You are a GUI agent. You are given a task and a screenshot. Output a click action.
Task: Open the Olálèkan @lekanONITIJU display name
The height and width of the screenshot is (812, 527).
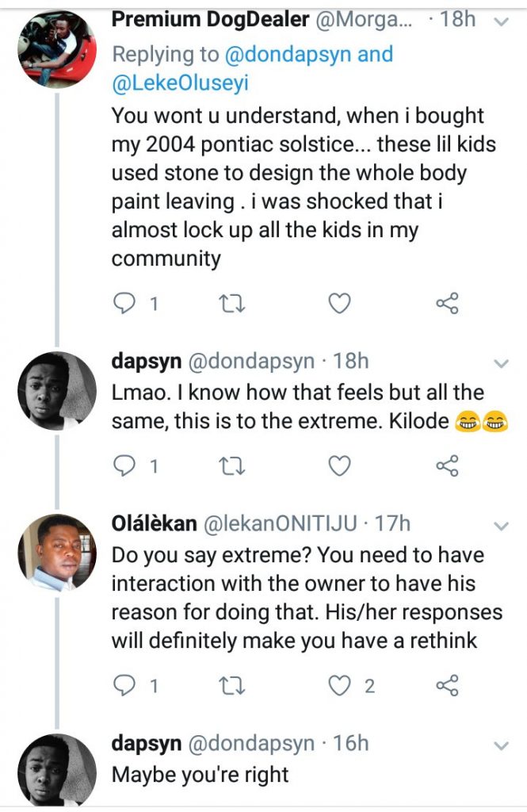pyautogui.click(x=155, y=523)
